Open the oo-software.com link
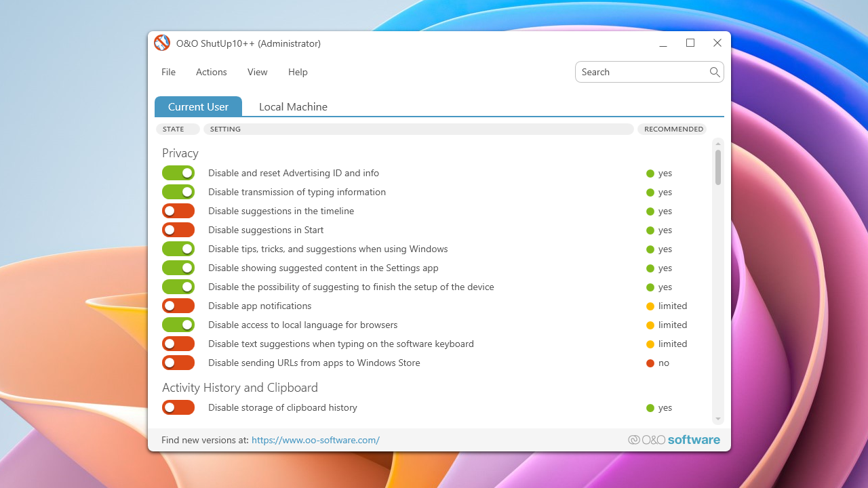 (x=315, y=441)
